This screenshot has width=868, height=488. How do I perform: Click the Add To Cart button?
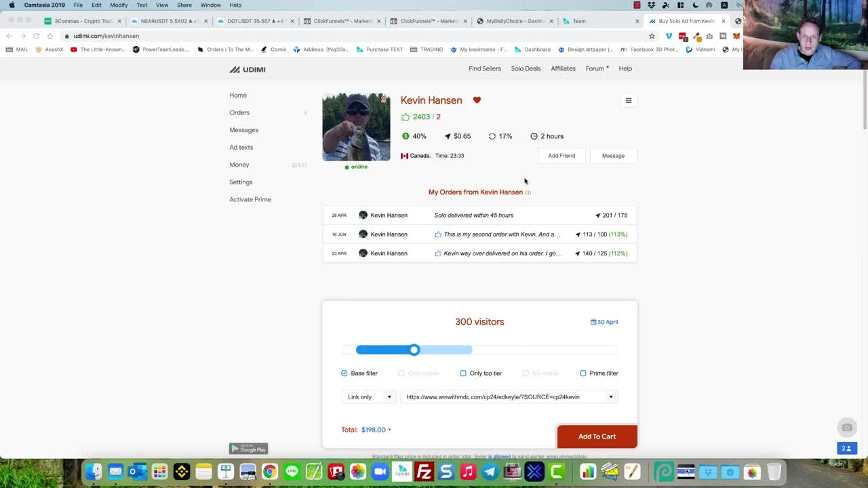(597, 436)
